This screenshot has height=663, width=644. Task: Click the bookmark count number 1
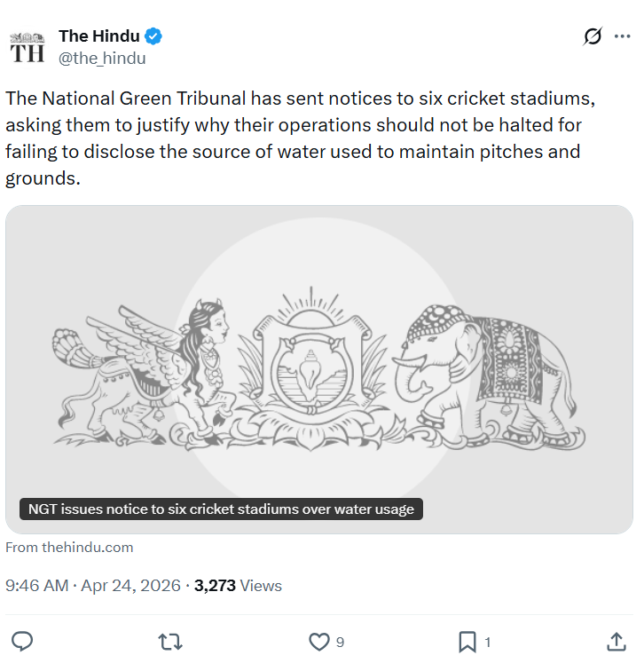(x=488, y=642)
